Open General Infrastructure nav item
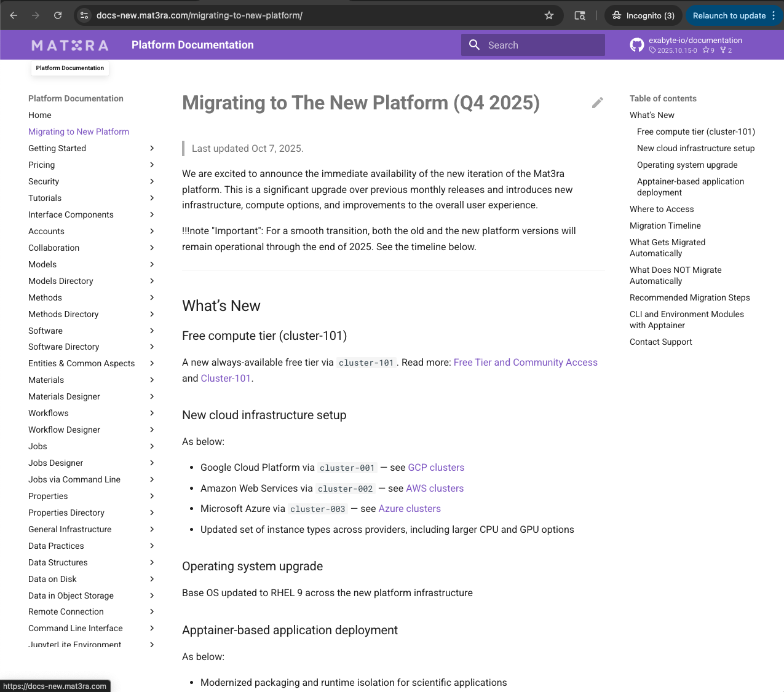This screenshot has height=692, width=784. (x=70, y=529)
